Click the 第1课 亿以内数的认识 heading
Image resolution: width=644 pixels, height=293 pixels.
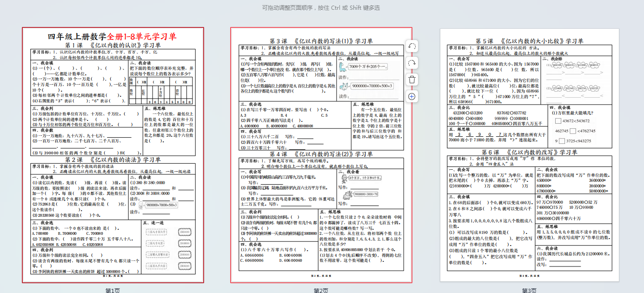(x=113, y=45)
